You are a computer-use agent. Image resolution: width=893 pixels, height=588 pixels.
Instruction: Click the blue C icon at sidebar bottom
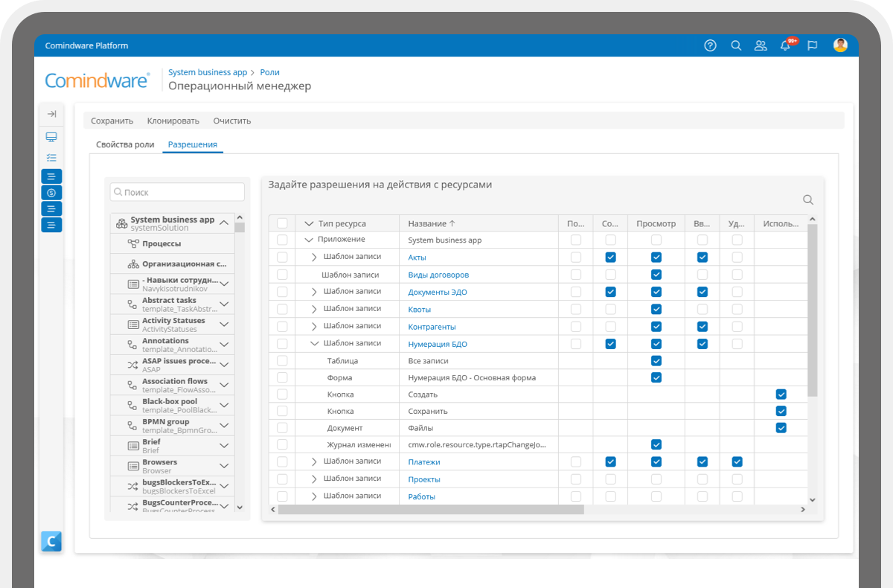tap(51, 542)
